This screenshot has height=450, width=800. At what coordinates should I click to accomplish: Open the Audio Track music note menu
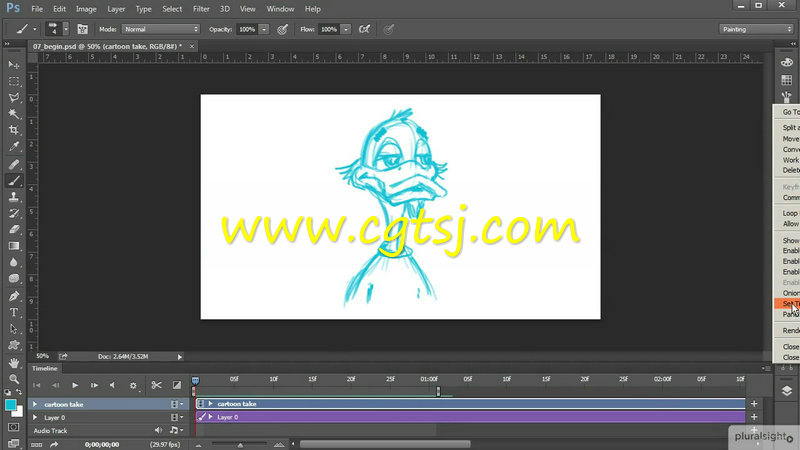tap(176, 431)
